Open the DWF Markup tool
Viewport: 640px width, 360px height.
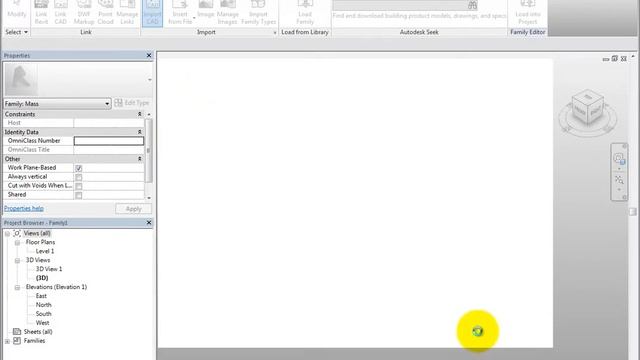click(84, 13)
